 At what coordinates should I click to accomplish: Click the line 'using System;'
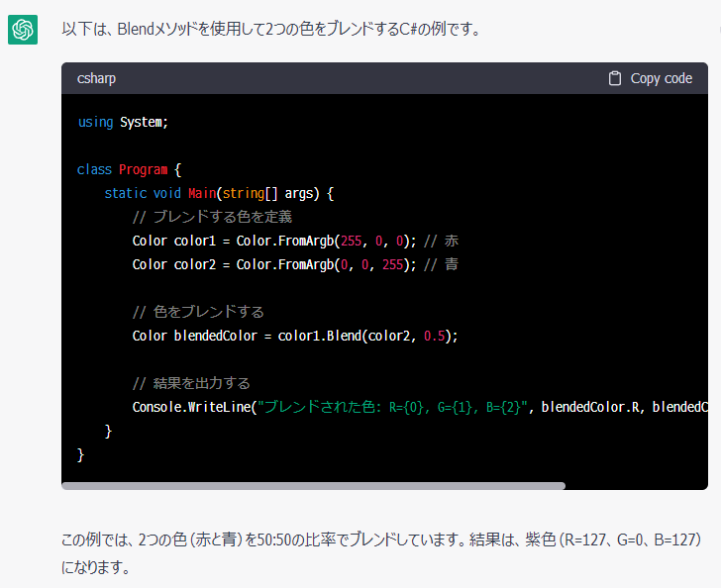coord(123,122)
